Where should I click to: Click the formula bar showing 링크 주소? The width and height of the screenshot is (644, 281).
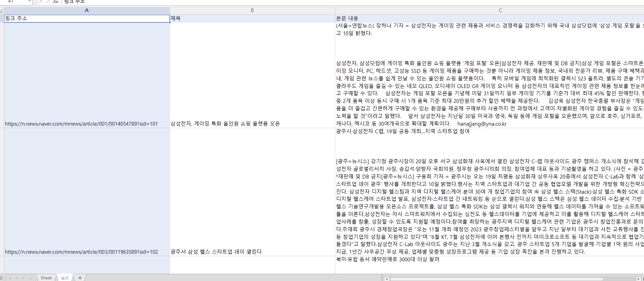pos(353,2)
